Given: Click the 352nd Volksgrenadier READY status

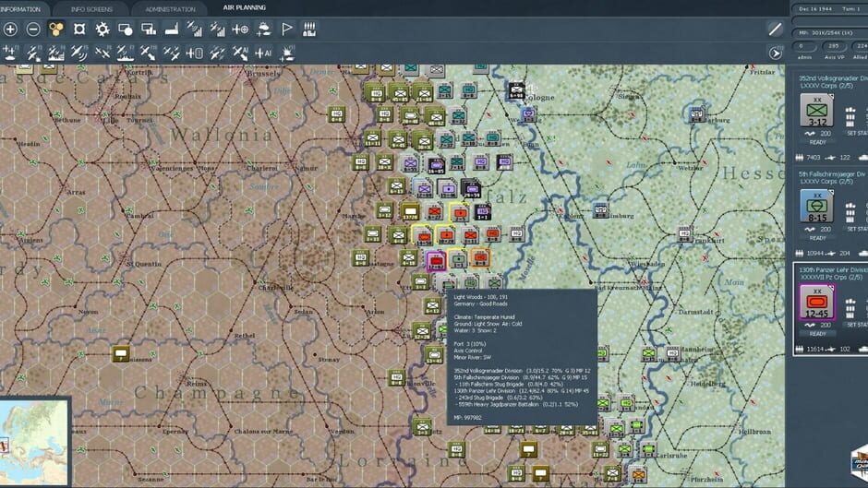Looking at the screenshot, I should pyautogui.click(x=817, y=142).
